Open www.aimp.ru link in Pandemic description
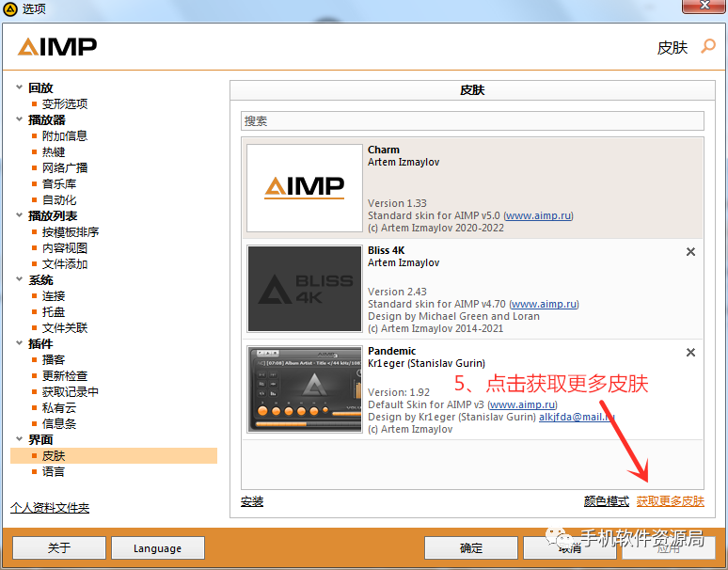This screenshot has height=570, width=728. [x=522, y=404]
